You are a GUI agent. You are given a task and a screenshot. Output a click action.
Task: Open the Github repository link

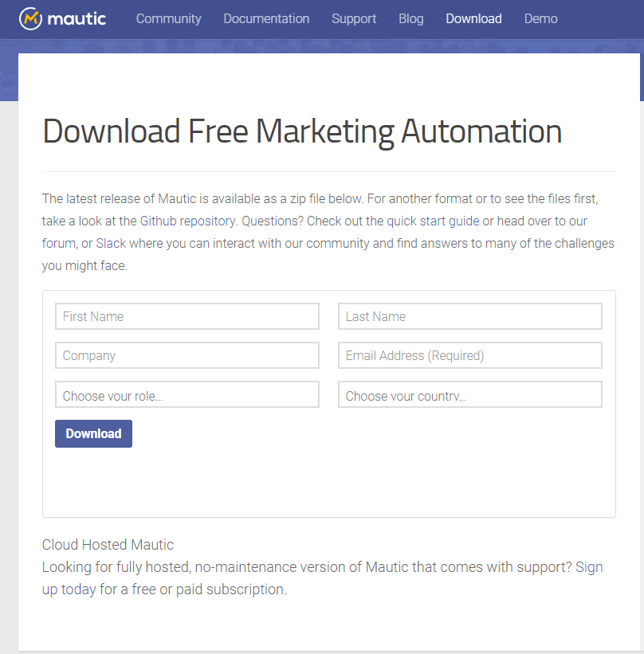(188, 221)
